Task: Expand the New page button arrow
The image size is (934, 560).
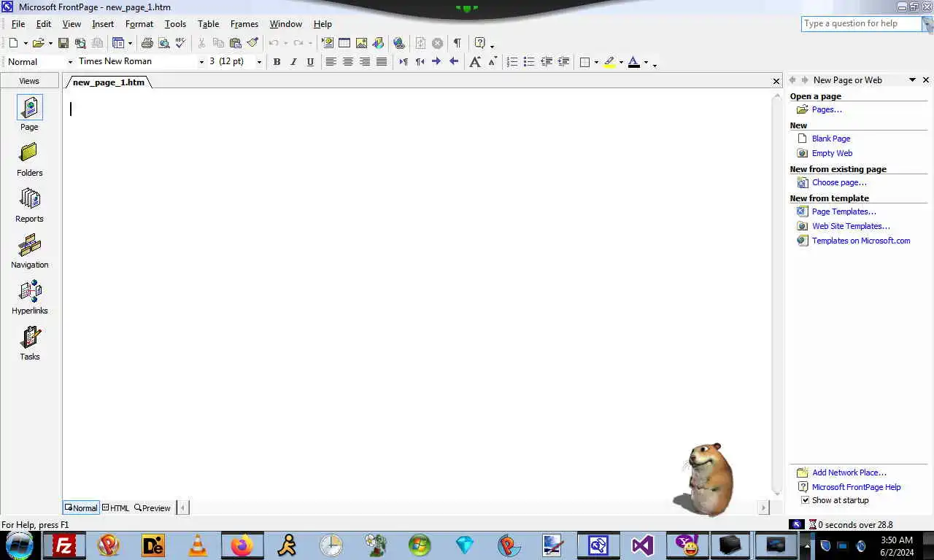Action: (x=26, y=43)
